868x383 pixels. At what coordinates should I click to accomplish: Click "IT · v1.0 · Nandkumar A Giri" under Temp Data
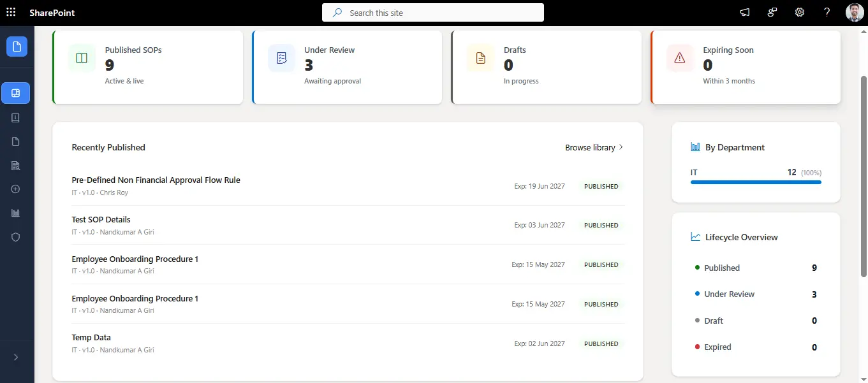tap(113, 350)
